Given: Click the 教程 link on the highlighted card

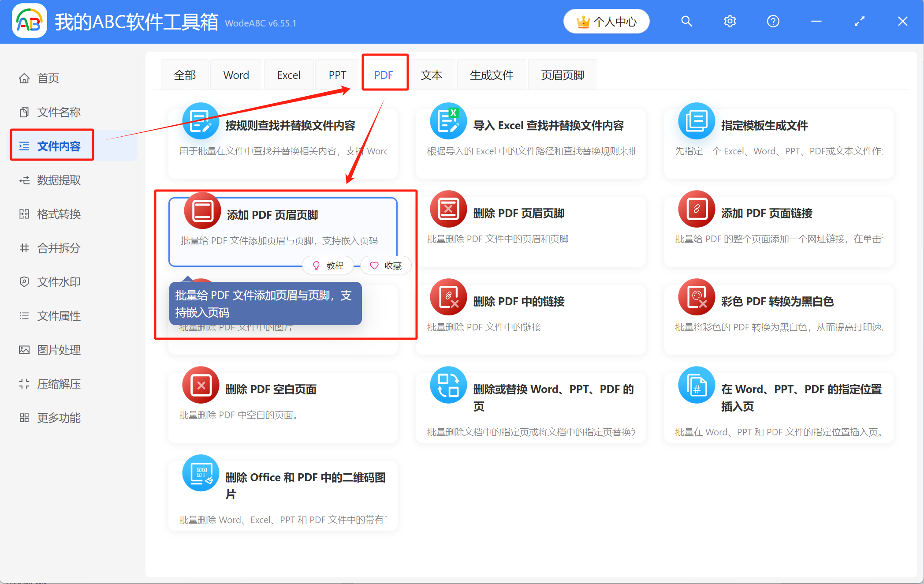Looking at the screenshot, I should (328, 265).
